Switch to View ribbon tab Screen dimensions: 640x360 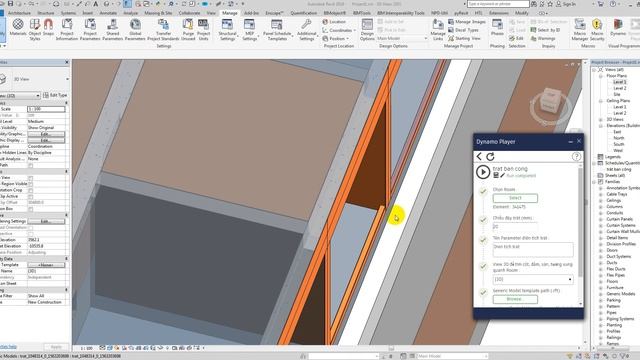coord(211,13)
